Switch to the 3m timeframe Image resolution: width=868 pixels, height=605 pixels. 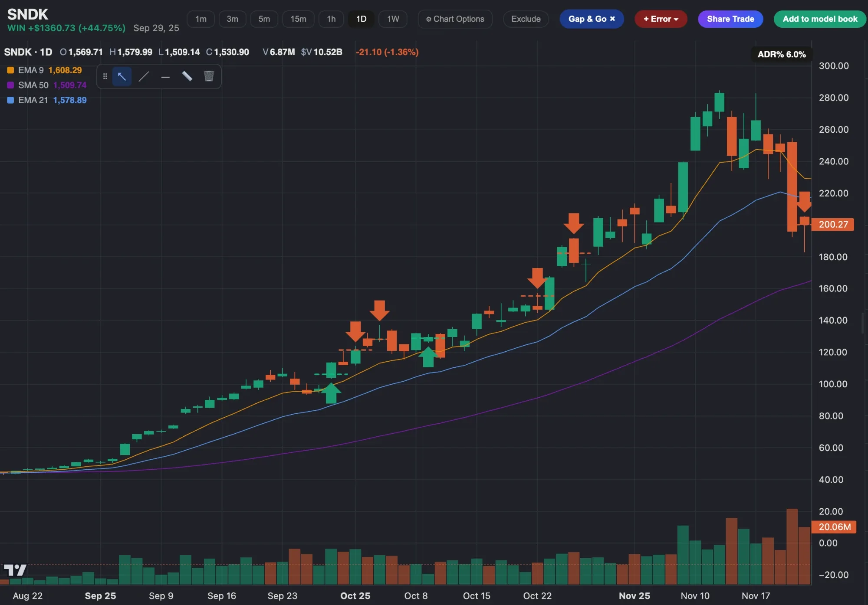pyautogui.click(x=232, y=19)
